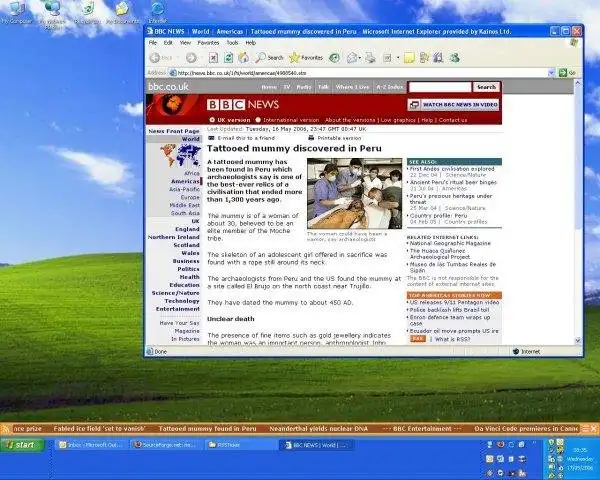Click the URL address bar field
The height and width of the screenshot is (480, 600).
point(358,73)
